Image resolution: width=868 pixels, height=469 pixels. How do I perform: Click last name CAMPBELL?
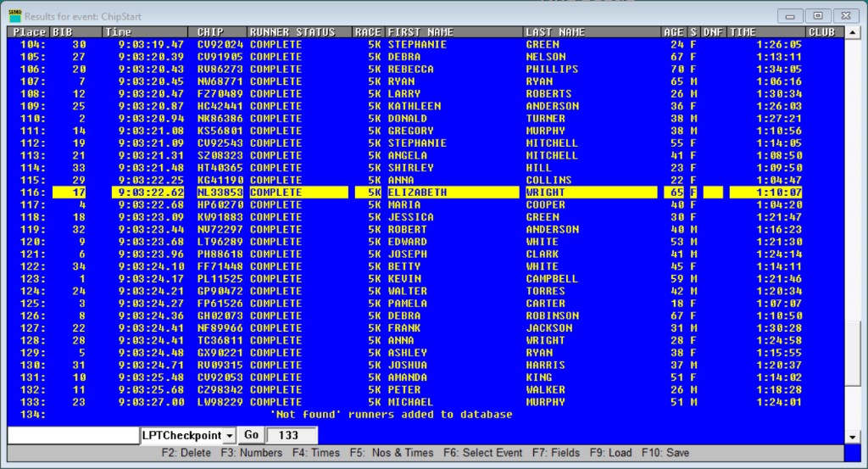point(552,278)
